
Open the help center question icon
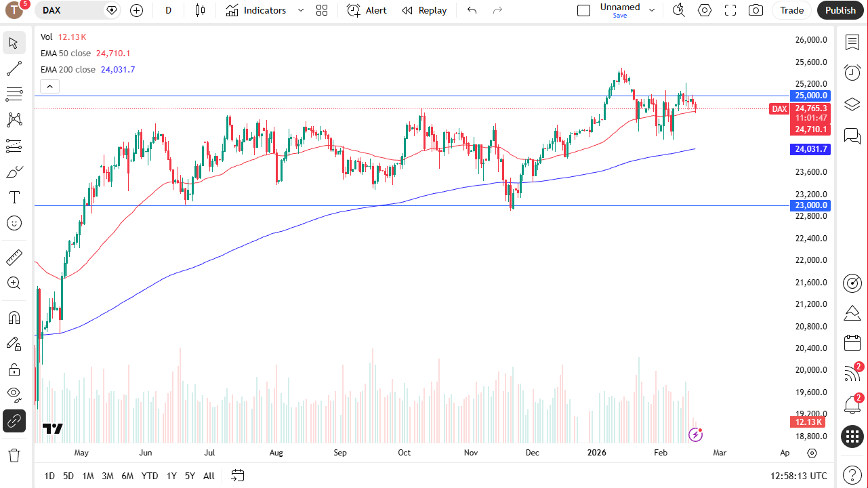[x=852, y=474]
